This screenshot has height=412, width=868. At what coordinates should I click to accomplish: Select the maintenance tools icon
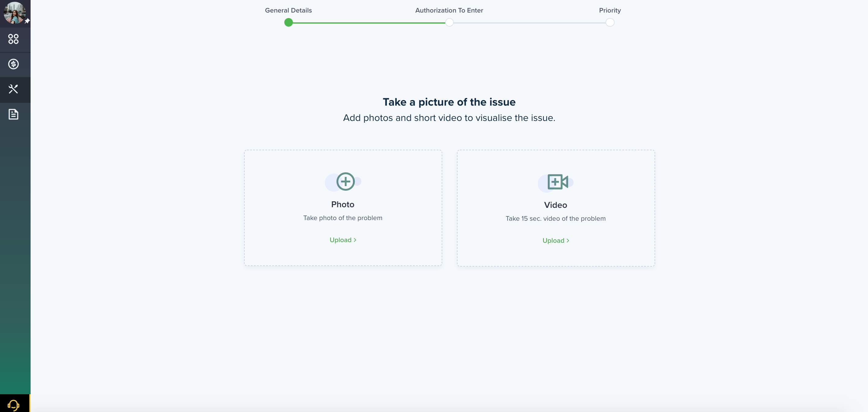(x=13, y=89)
